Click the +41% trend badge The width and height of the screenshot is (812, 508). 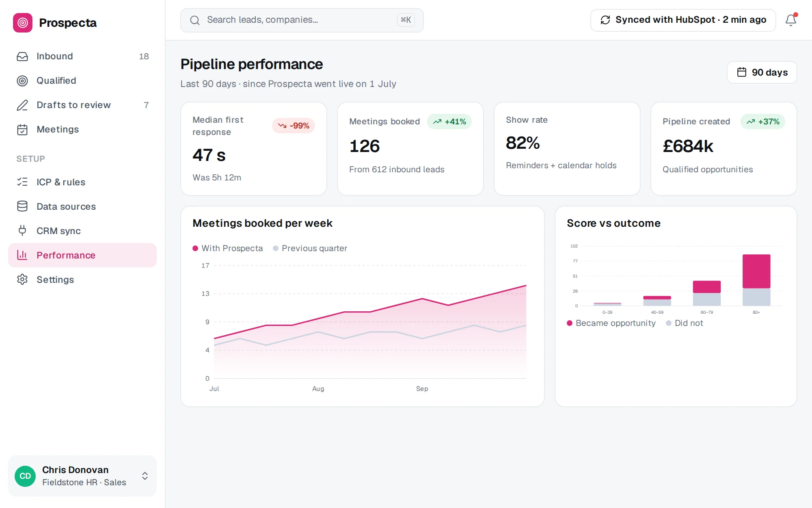pyautogui.click(x=449, y=122)
